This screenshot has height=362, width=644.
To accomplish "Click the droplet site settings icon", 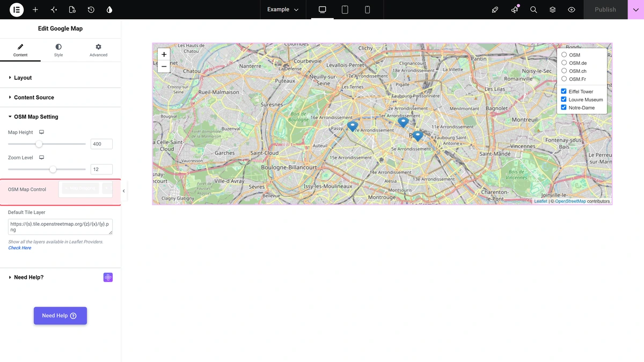I will pos(109,10).
